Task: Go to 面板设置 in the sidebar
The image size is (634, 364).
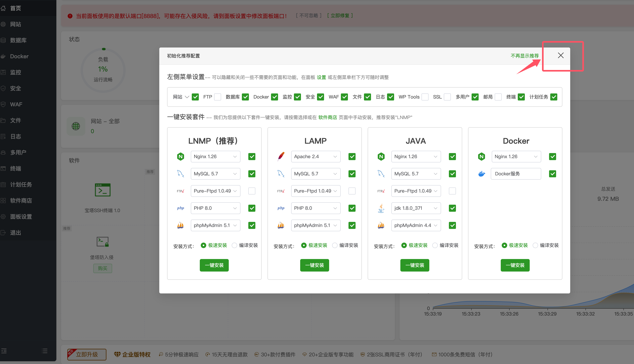Action: (21, 216)
